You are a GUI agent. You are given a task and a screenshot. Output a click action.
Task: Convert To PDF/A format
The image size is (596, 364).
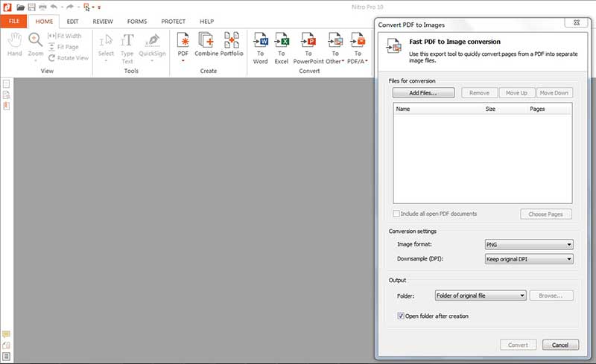tap(358, 48)
